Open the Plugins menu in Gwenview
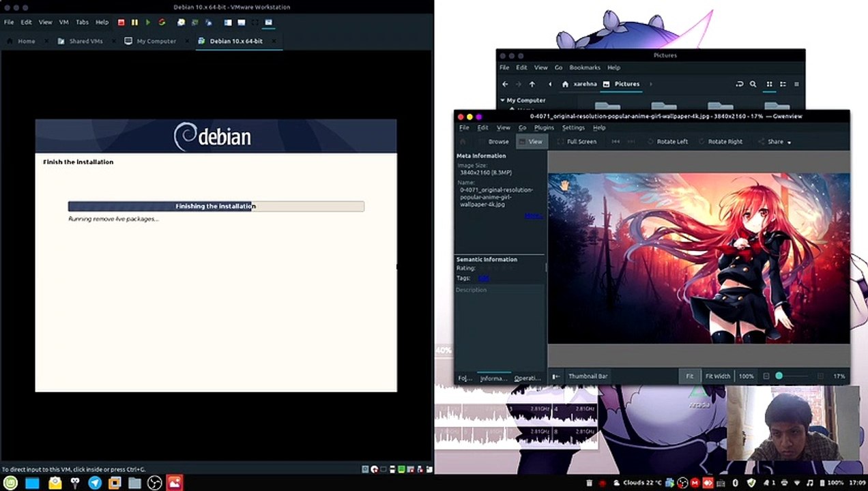The height and width of the screenshot is (491, 868). tap(544, 128)
